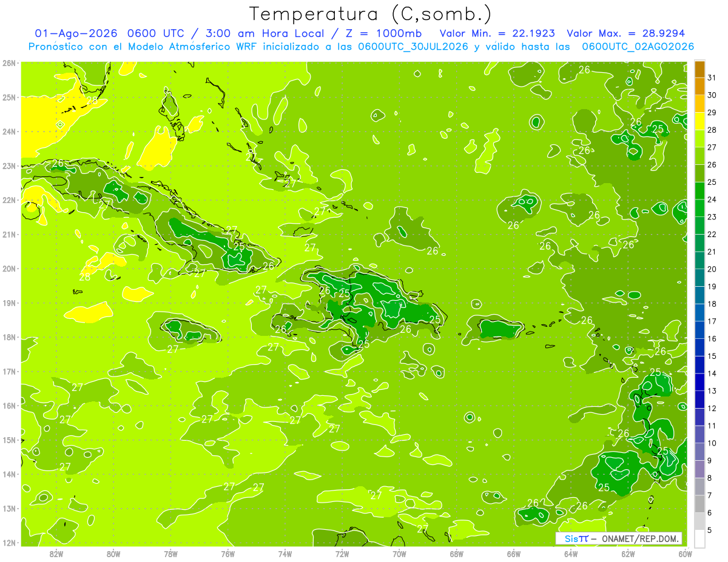
Task: Select the "Valor Max. = 28.9294" value
Action: click(625, 33)
